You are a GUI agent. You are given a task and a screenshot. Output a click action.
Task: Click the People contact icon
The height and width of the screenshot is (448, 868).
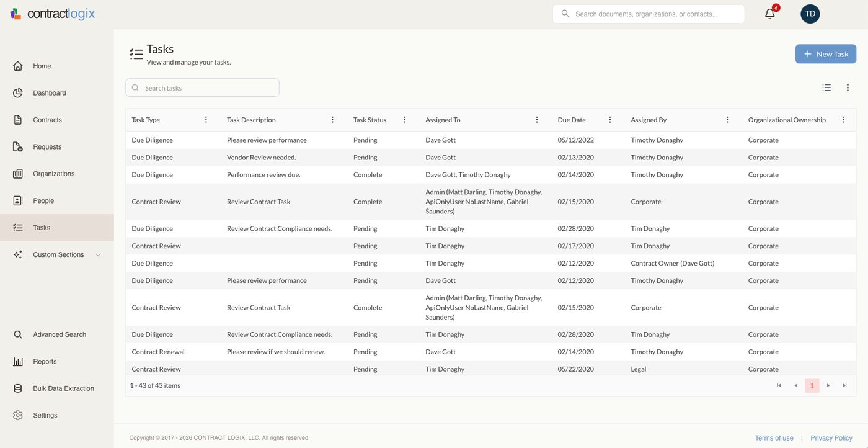[x=18, y=201]
